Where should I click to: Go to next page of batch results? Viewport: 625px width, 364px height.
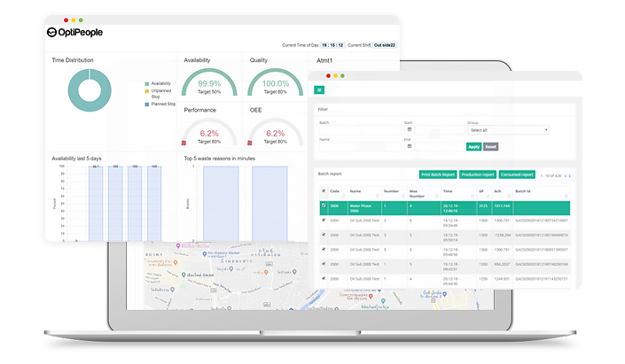coord(570,175)
